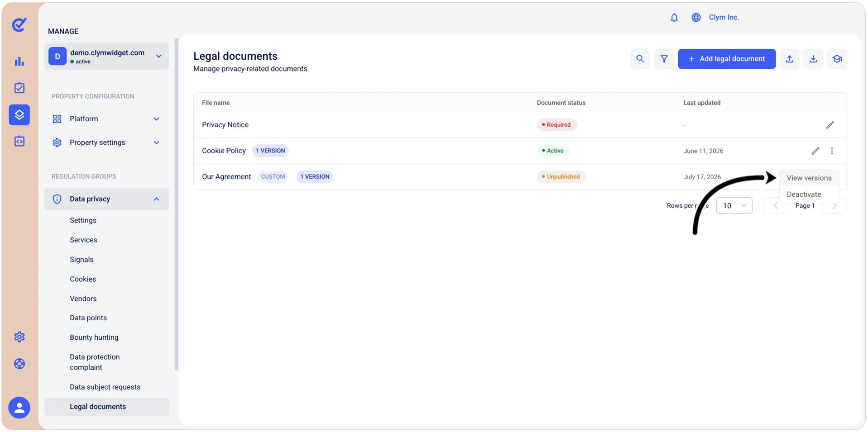Open rows per page dropdown showing 10

pos(734,206)
